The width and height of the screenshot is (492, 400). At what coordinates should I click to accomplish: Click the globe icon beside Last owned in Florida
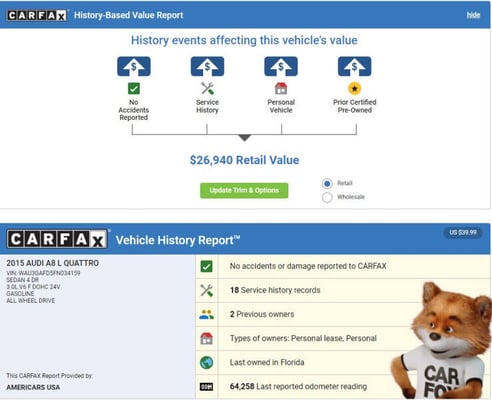tap(207, 362)
